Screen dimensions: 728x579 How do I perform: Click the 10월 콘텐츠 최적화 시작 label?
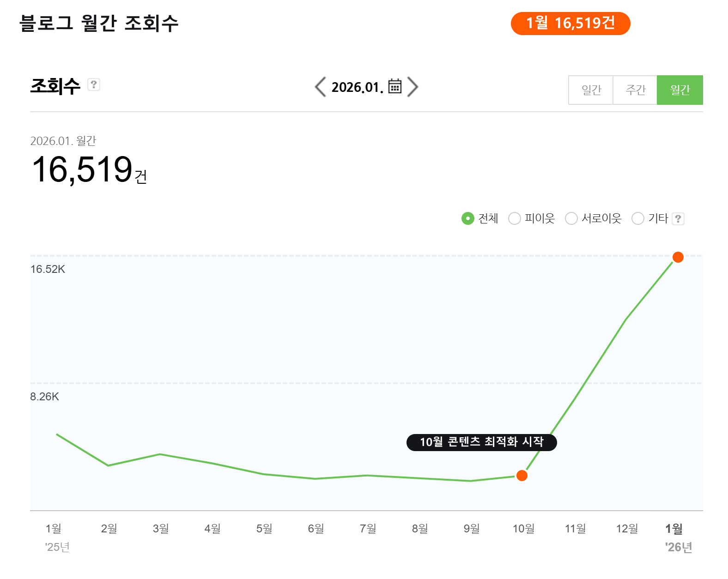(482, 442)
